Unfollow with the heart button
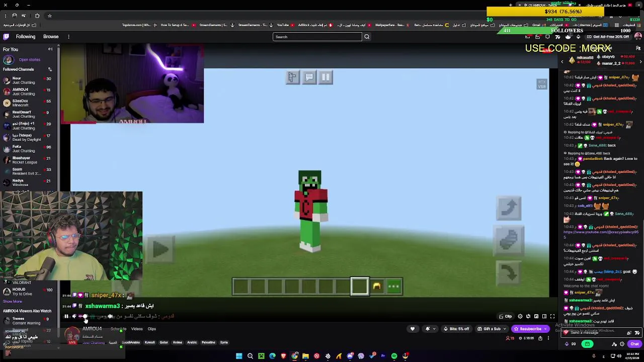 click(413, 329)
